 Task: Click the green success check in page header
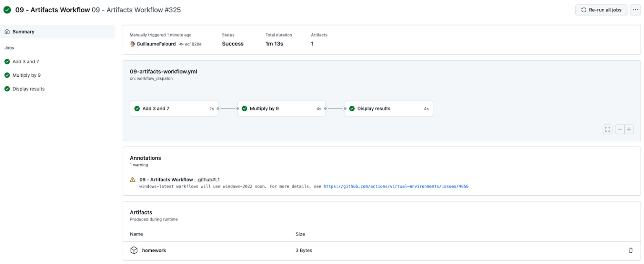7,9
